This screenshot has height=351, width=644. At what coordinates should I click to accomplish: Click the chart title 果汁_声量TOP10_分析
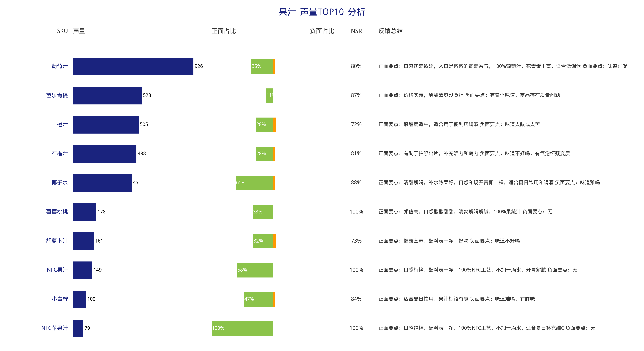click(322, 12)
